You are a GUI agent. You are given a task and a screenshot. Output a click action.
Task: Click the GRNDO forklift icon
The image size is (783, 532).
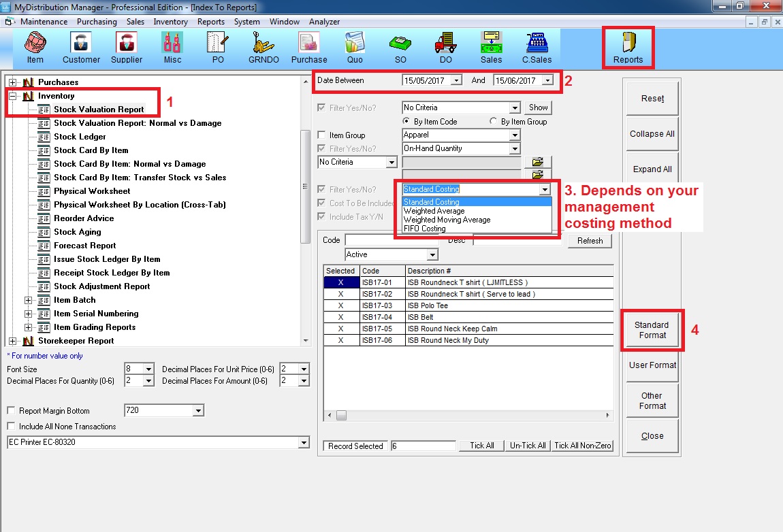coord(263,46)
